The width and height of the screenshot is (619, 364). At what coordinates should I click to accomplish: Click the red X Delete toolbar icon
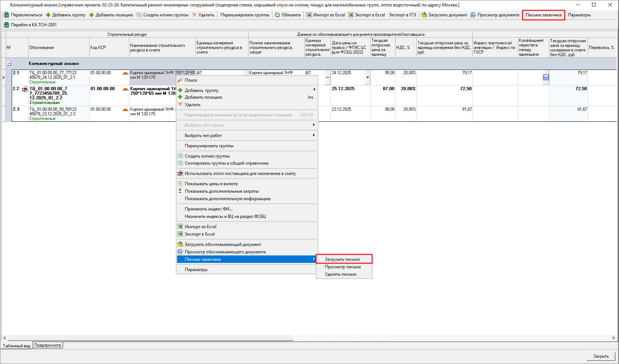[x=194, y=15]
